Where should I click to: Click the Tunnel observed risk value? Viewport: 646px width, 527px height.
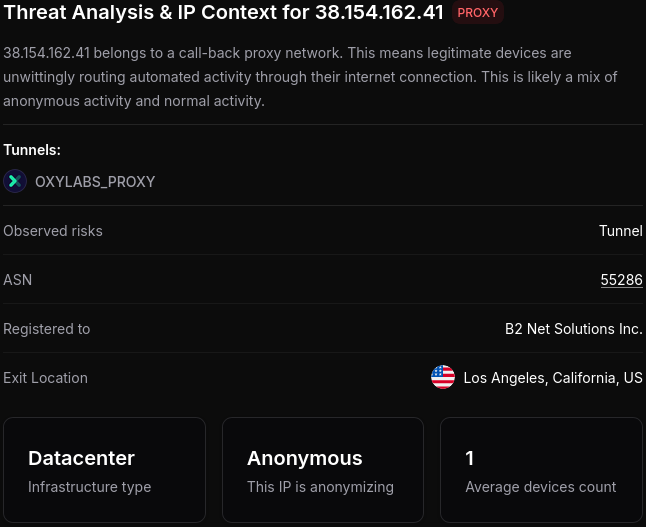click(620, 231)
